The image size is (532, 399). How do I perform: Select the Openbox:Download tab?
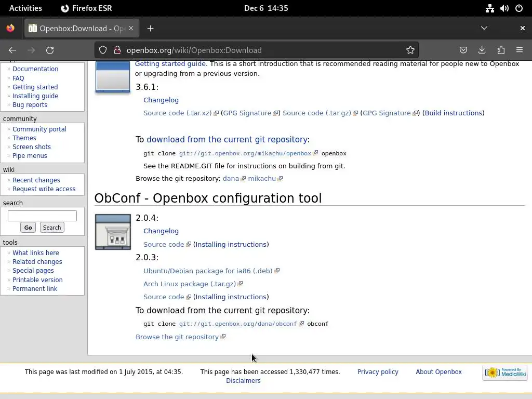[81, 29]
